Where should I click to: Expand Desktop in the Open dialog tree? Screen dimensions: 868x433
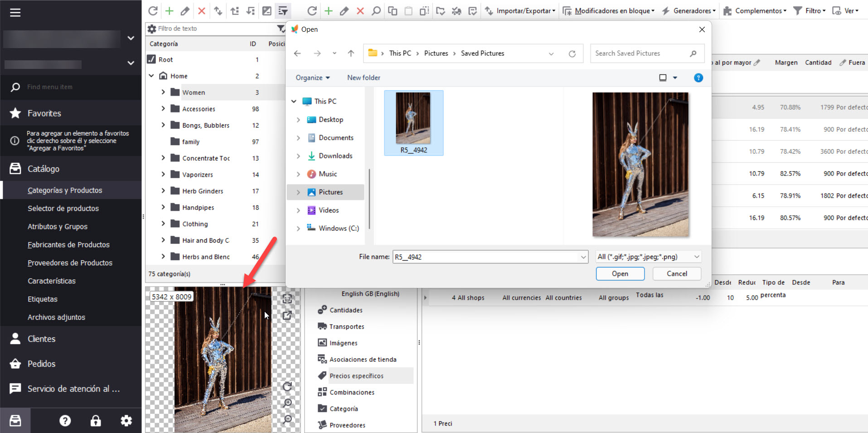[298, 120]
